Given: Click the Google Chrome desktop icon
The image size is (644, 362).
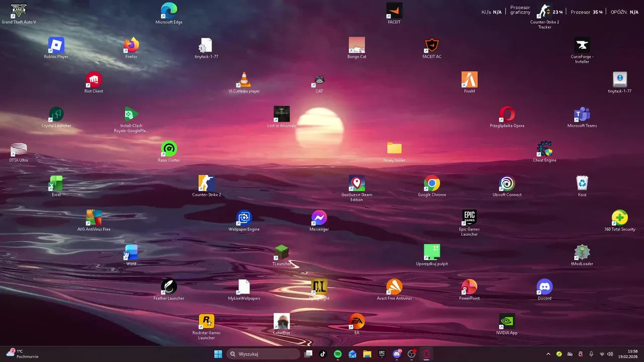Looking at the screenshot, I should tap(432, 186).
